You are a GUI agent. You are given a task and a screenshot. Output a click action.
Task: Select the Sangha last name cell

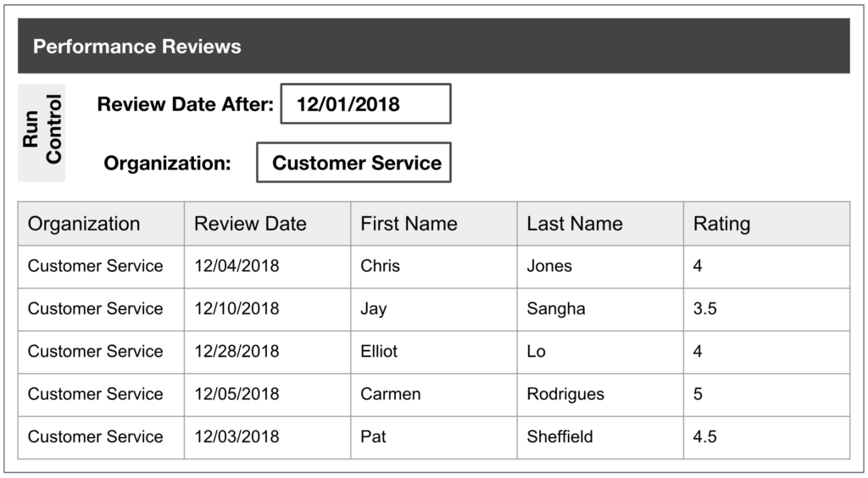click(x=600, y=308)
